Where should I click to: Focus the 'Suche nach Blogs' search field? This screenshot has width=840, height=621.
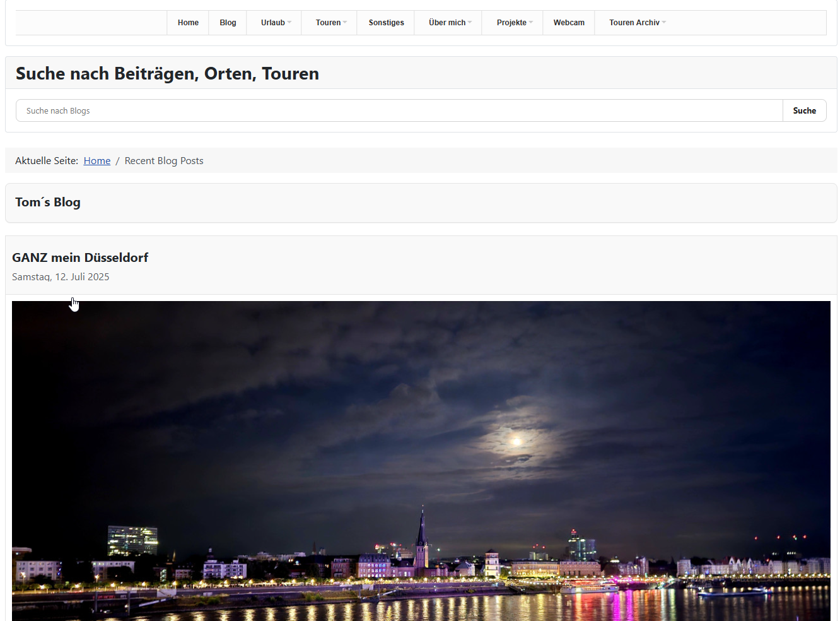399,110
